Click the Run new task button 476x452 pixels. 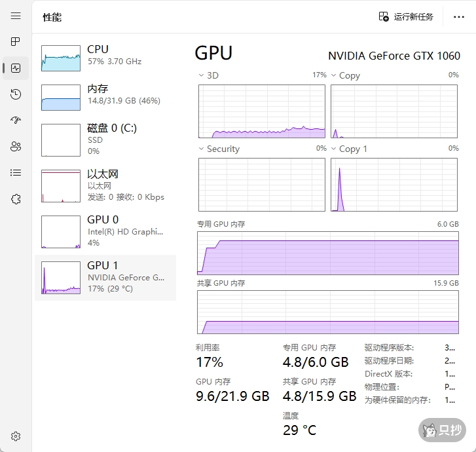click(406, 16)
